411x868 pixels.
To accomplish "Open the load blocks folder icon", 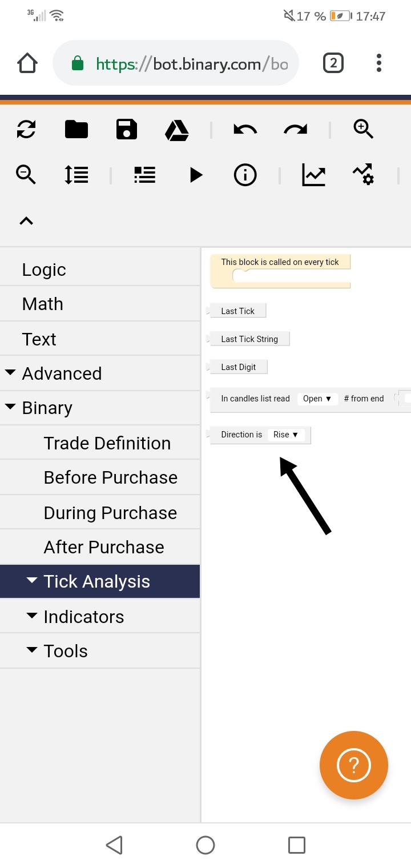I will [76, 130].
